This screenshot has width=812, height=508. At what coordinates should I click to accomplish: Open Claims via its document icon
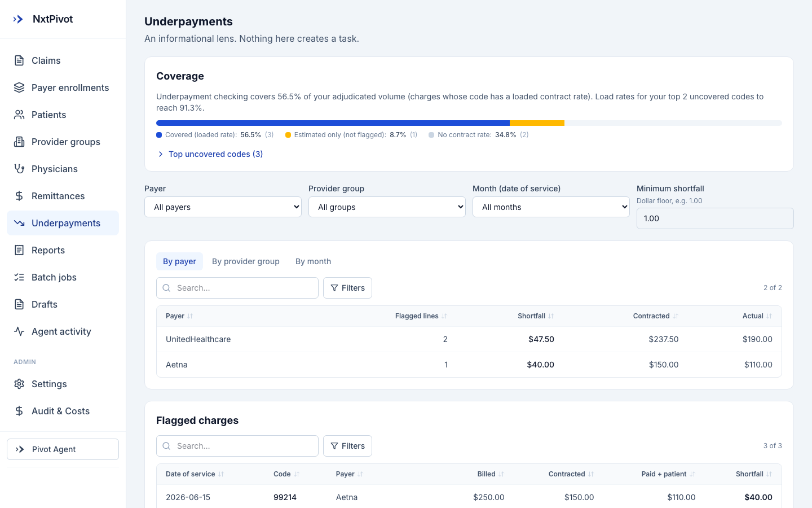coord(19,60)
